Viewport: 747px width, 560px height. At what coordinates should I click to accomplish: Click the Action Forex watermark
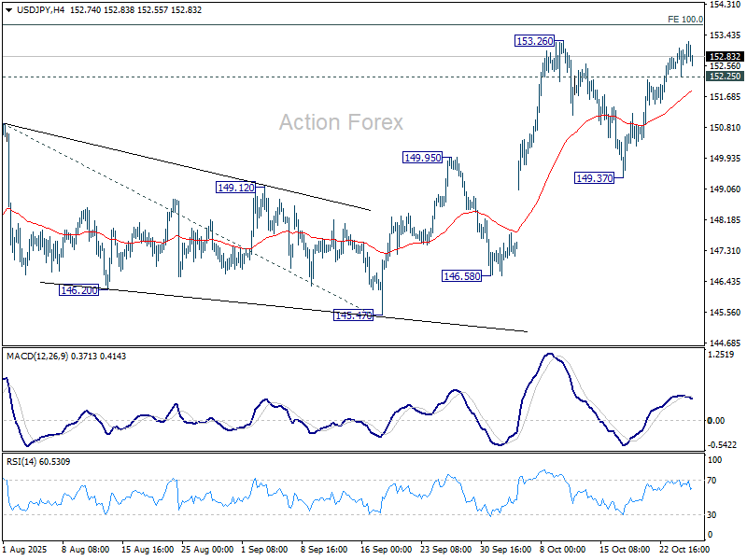pos(341,122)
